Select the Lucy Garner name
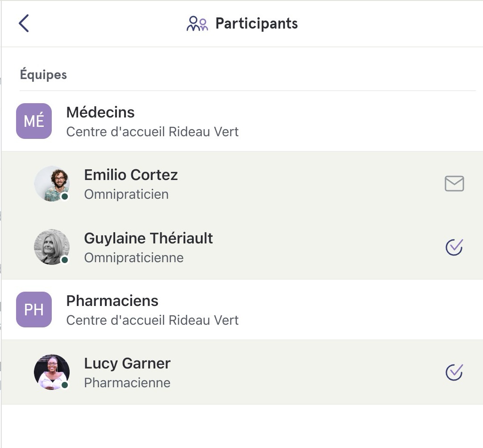The height and width of the screenshot is (448, 483). pos(127,363)
